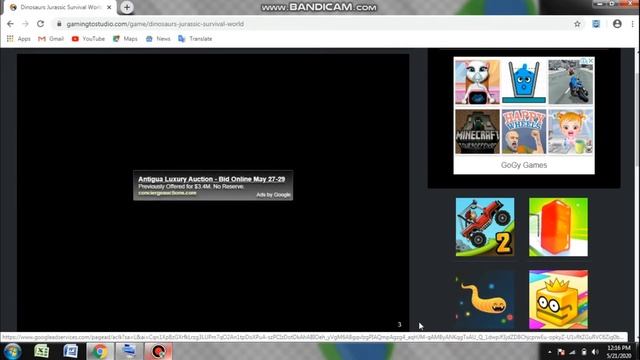Open a new tab with plus button
The width and height of the screenshot is (640, 360).
coord(127,7)
